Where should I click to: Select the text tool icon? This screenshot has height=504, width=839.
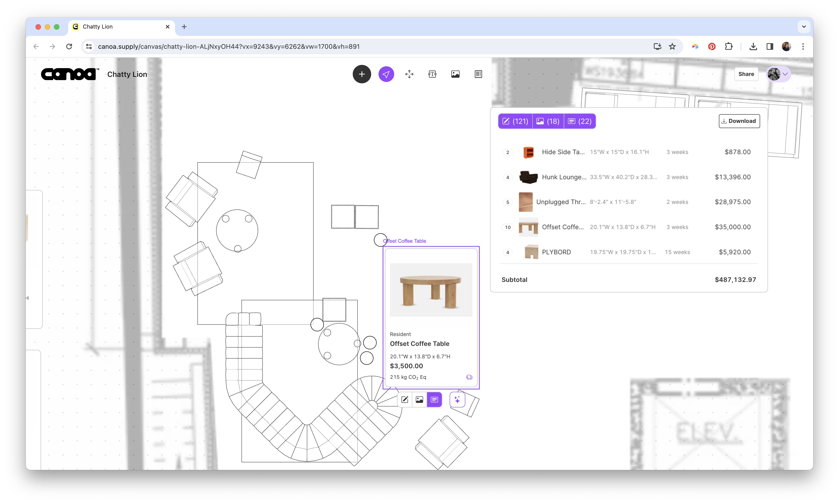pos(432,74)
